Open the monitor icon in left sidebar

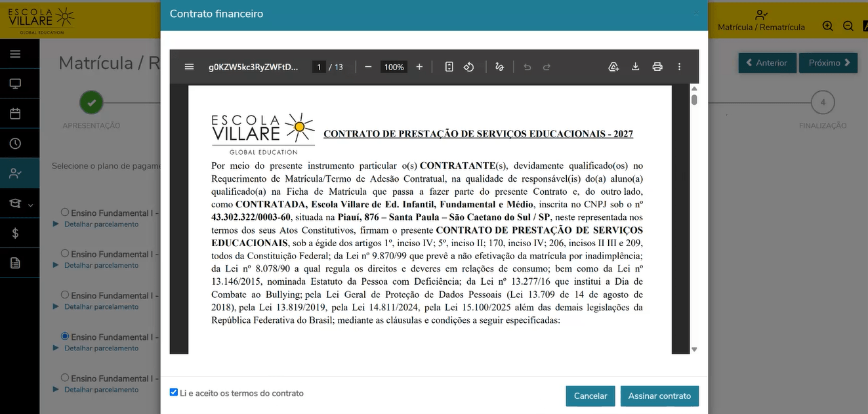[15, 83]
